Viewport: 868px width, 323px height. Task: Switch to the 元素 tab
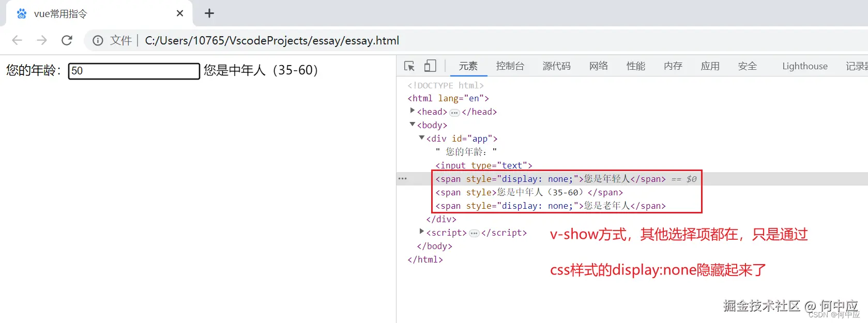468,66
